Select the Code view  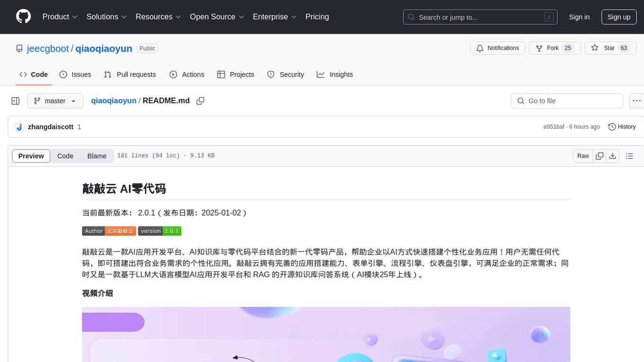coord(65,156)
